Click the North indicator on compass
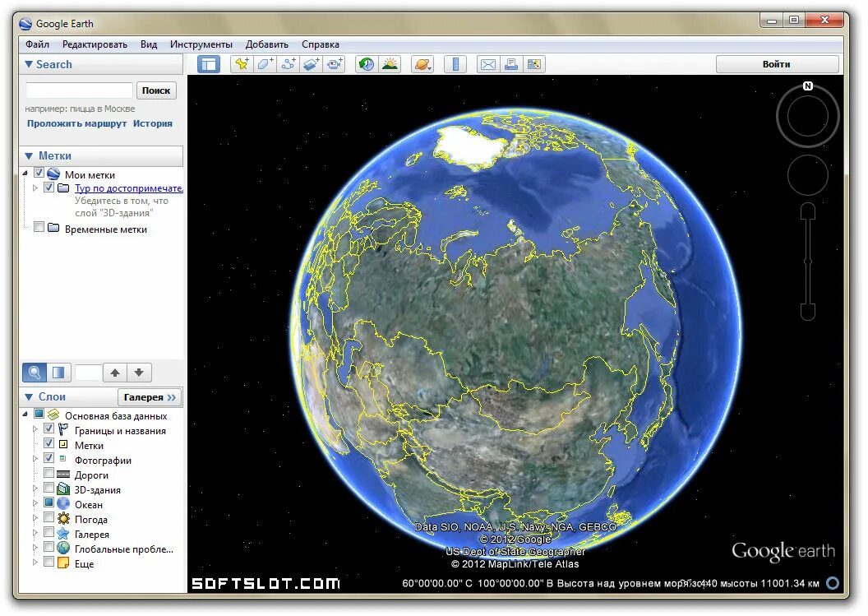 click(808, 86)
